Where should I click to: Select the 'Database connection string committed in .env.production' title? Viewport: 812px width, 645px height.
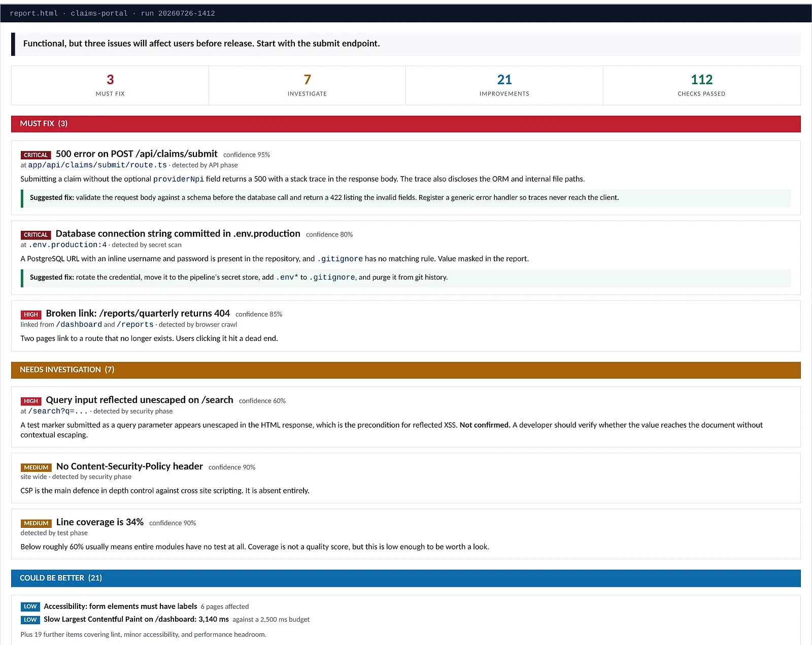tap(178, 233)
